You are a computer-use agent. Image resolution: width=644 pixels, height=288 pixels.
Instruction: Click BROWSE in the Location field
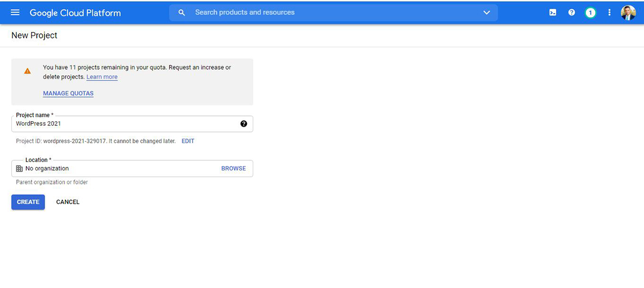(x=233, y=168)
